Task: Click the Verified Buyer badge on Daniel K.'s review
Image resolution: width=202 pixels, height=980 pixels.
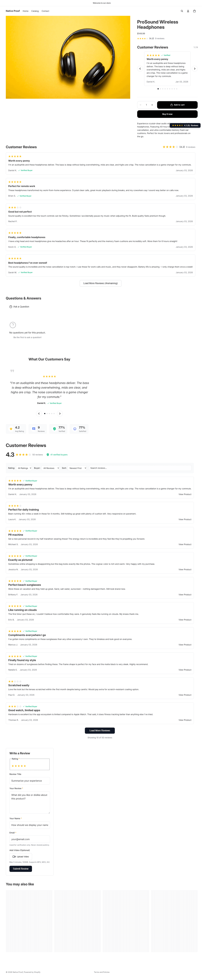Action: click(x=26, y=171)
